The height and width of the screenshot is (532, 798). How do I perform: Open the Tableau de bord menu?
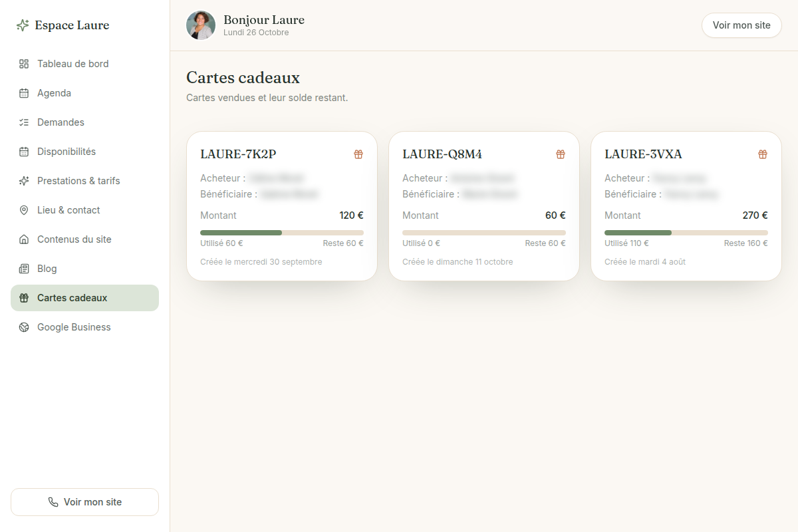84,64
